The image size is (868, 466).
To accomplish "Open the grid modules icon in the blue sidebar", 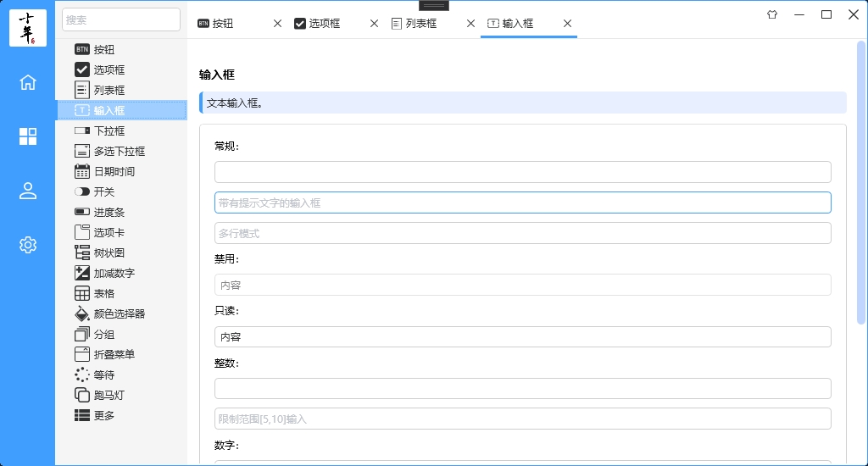I will click(x=28, y=136).
